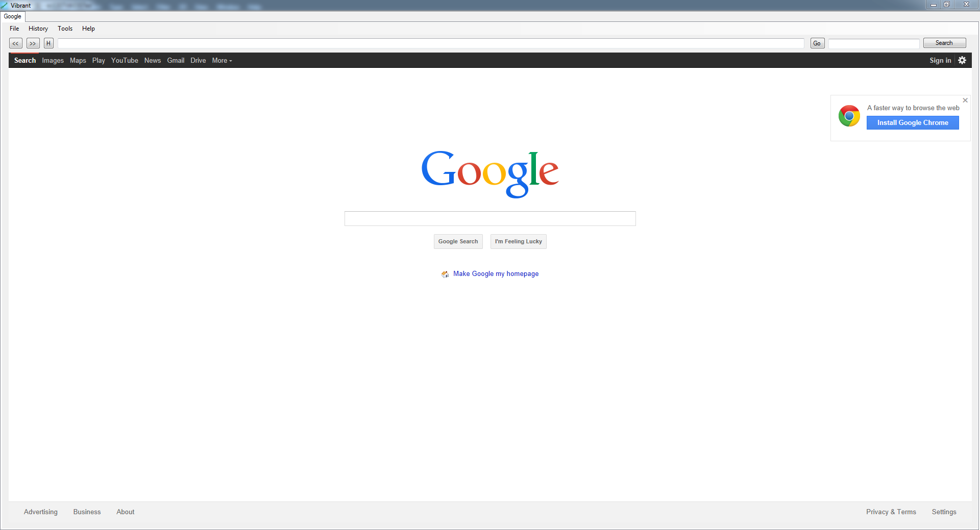Navigate back using the << arrow button
The width and height of the screenshot is (980, 530).
click(x=15, y=43)
